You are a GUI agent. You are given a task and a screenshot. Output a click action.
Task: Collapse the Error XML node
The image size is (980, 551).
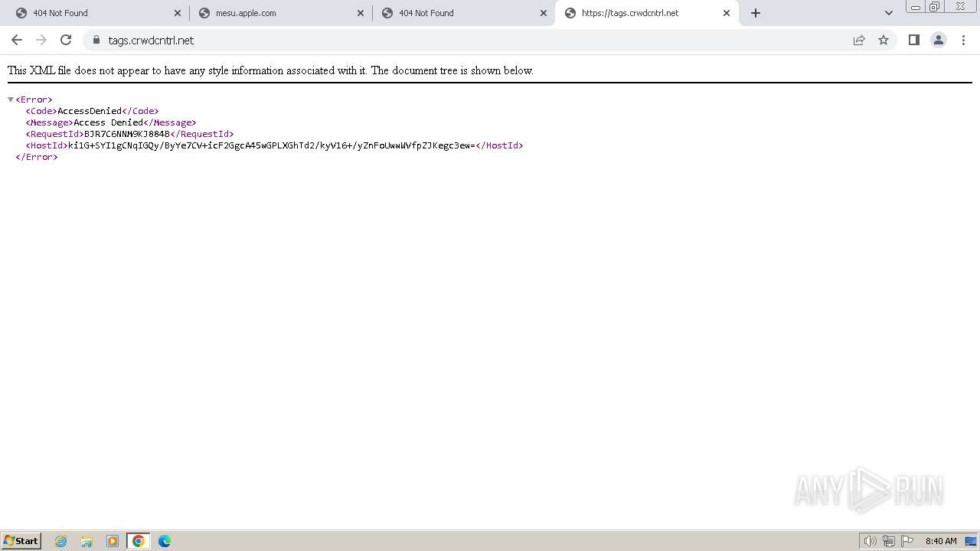coord(11,99)
